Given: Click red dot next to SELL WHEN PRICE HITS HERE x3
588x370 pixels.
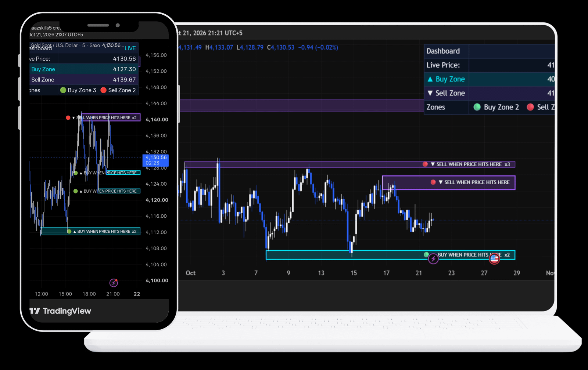Looking at the screenshot, I should [425, 164].
